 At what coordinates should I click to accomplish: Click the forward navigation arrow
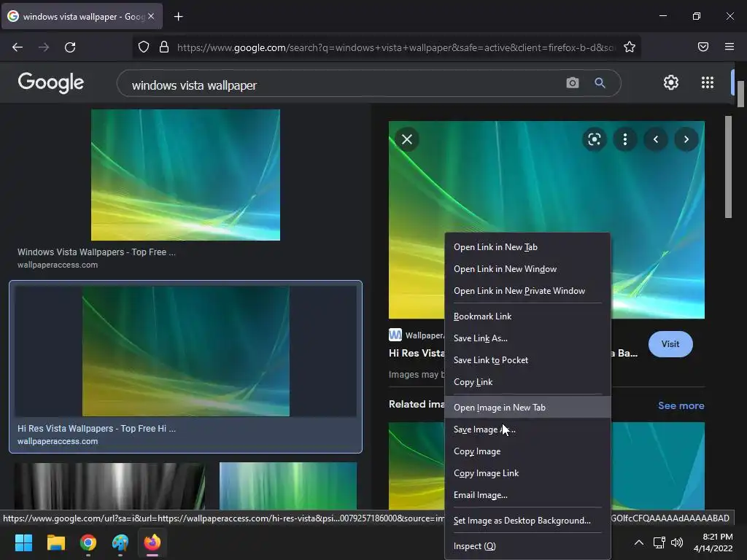coord(44,47)
